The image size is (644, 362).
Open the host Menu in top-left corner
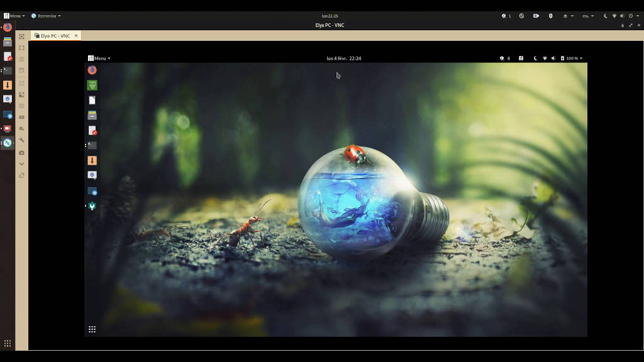pyautogui.click(x=14, y=16)
